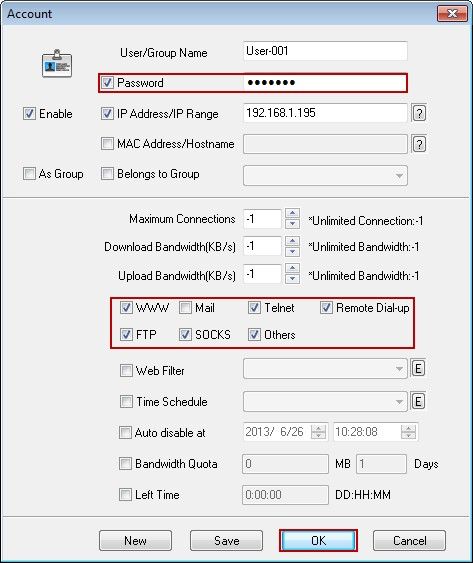Edit Time Schedule with E button
Image resolution: width=473 pixels, height=563 pixels.
point(418,401)
